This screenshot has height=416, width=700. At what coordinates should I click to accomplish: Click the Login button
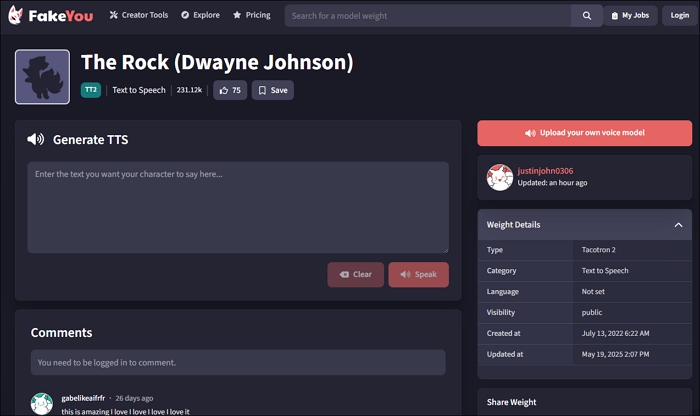click(679, 16)
